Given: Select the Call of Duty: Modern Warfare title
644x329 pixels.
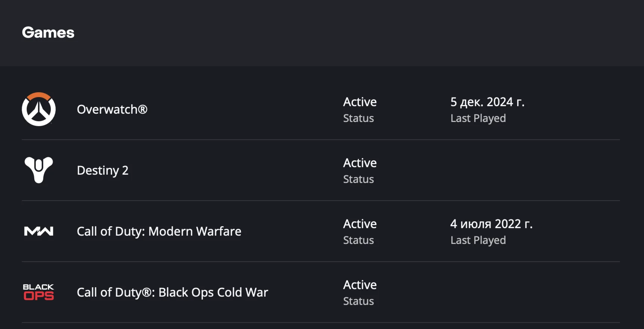Looking at the screenshot, I should click(x=159, y=232).
